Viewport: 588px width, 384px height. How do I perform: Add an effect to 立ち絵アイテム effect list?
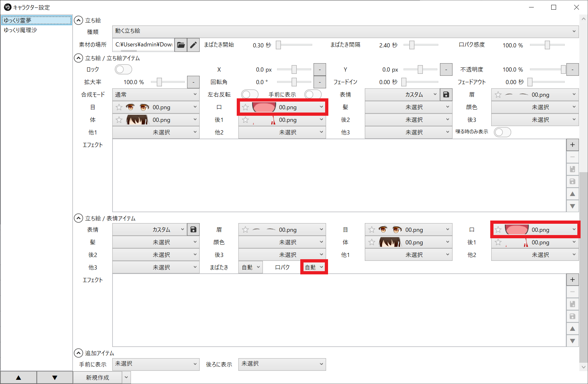pyautogui.click(x=572, y=145)
